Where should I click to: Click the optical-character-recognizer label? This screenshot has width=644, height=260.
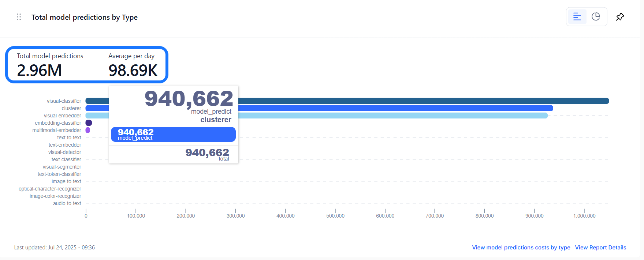coord(50,189)
